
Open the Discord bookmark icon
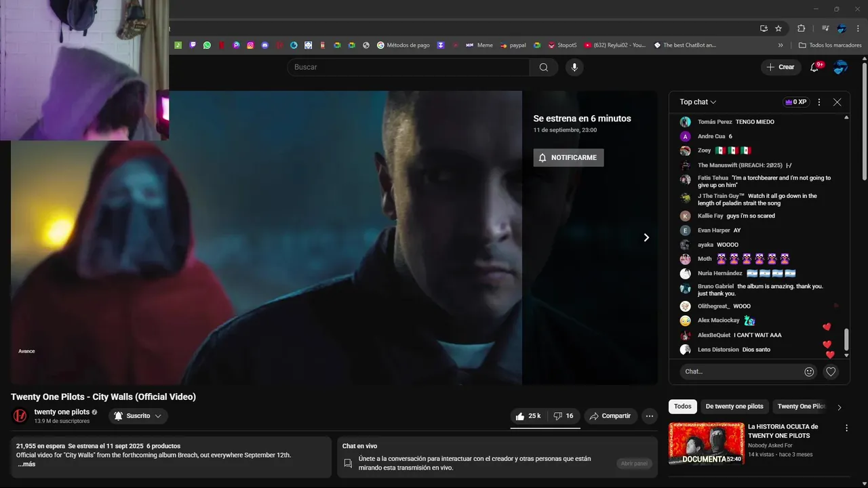(x=265, y=45)
